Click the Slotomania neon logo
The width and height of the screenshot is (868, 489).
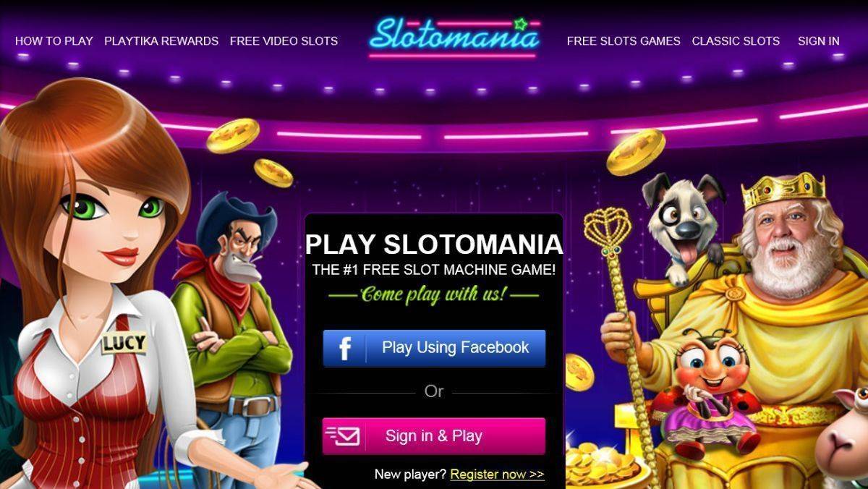tap(454, 35)
